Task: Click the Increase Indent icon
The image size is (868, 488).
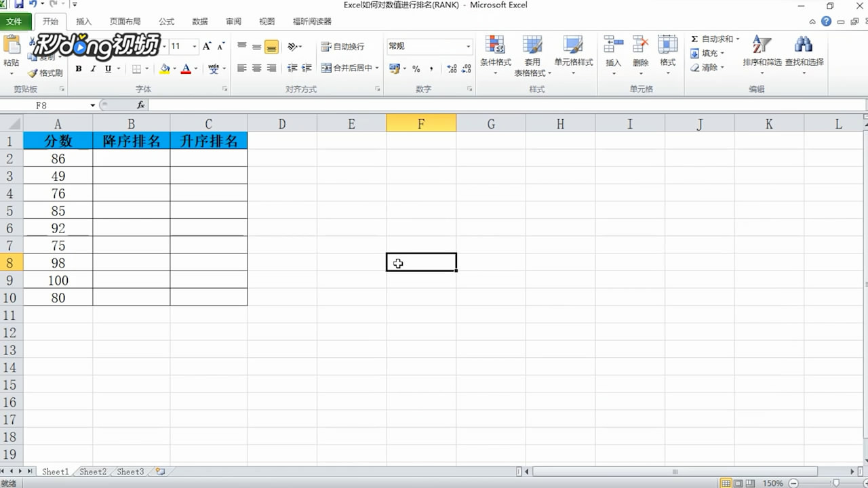Action: [x=307, y=68]
